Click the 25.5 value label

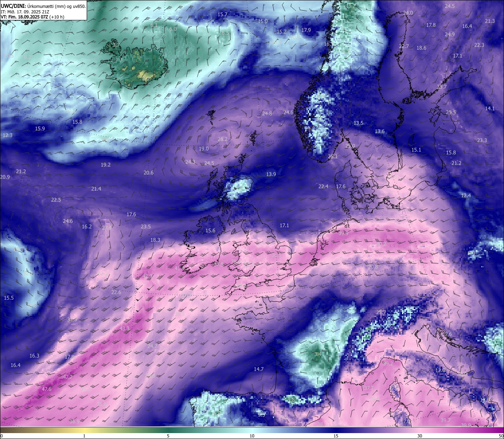tap(451, 113)
